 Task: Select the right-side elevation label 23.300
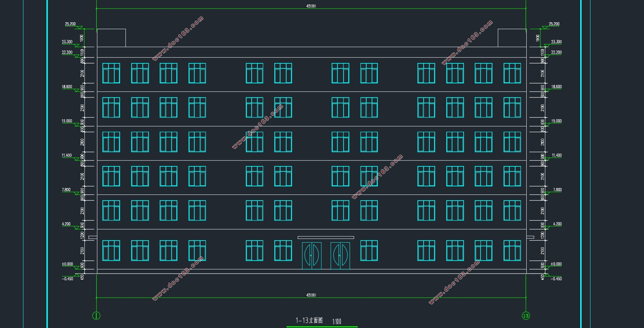point(556,42)
